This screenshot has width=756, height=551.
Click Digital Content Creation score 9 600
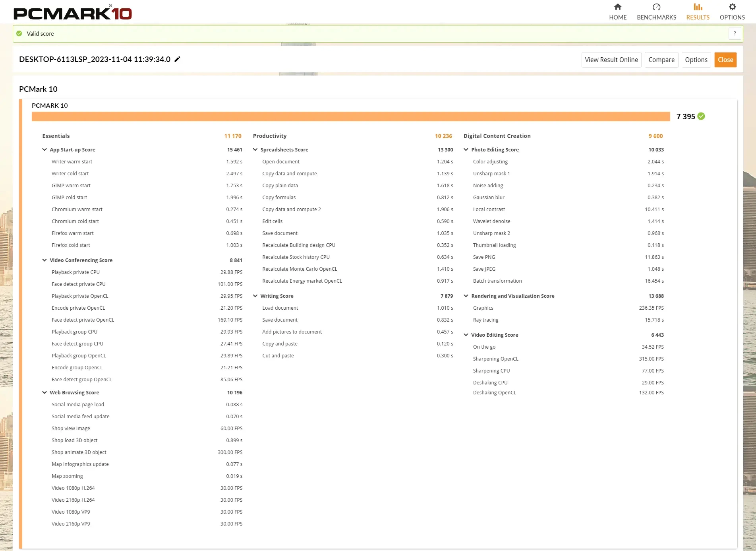[655, 136]
